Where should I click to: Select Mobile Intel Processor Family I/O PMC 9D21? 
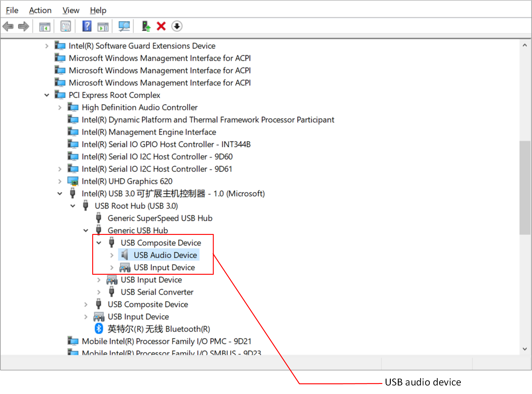point(166,341)
